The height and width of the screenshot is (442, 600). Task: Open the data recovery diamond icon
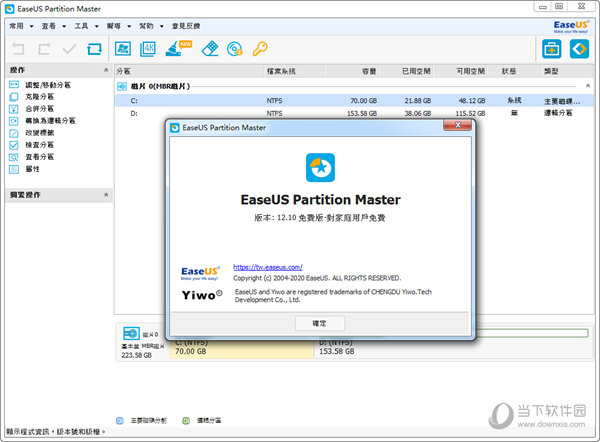(x=579, y=49)
